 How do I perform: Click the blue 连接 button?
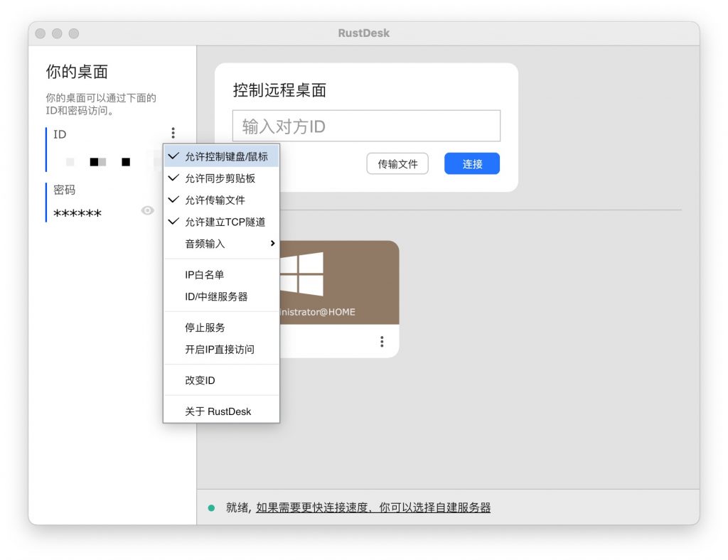point(472,163)
